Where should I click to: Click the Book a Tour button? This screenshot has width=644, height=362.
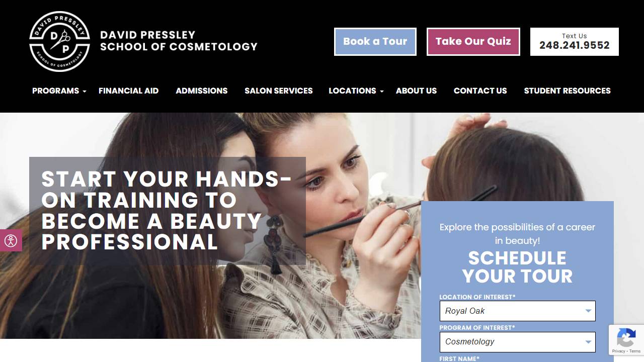coord(375,41)
